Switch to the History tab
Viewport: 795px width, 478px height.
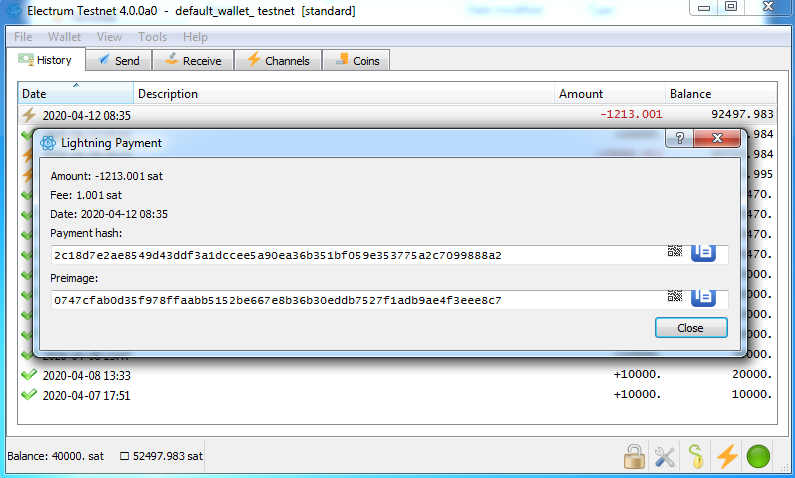coord(45,60)
